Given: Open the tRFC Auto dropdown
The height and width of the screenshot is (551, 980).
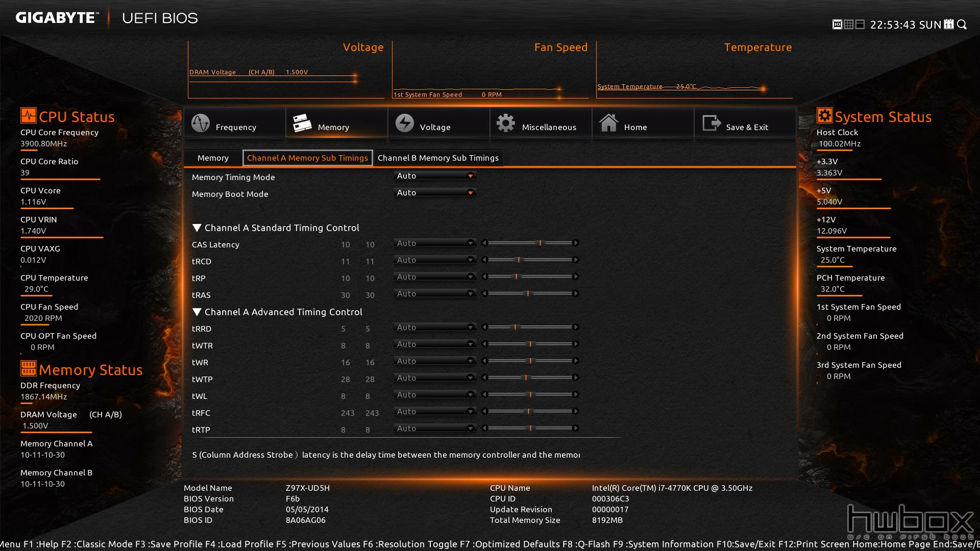Looking at the screenshot, I should [x=435, y=411].
